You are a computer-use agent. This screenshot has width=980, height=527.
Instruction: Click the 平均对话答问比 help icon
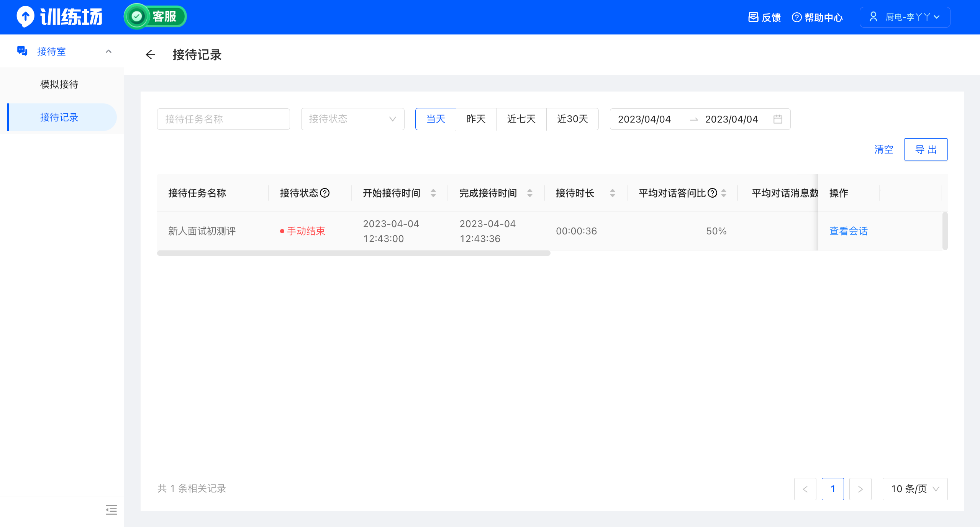point(713,193)
